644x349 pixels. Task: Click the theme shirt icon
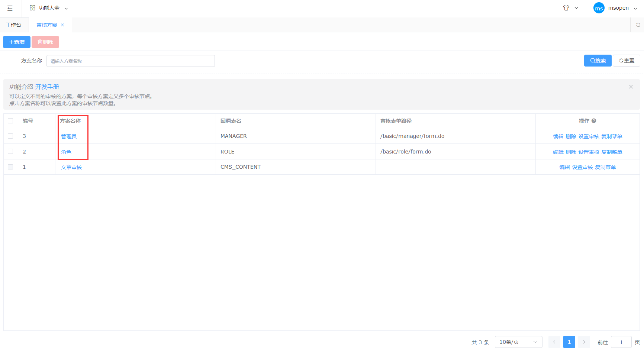[x=566, y=8]
